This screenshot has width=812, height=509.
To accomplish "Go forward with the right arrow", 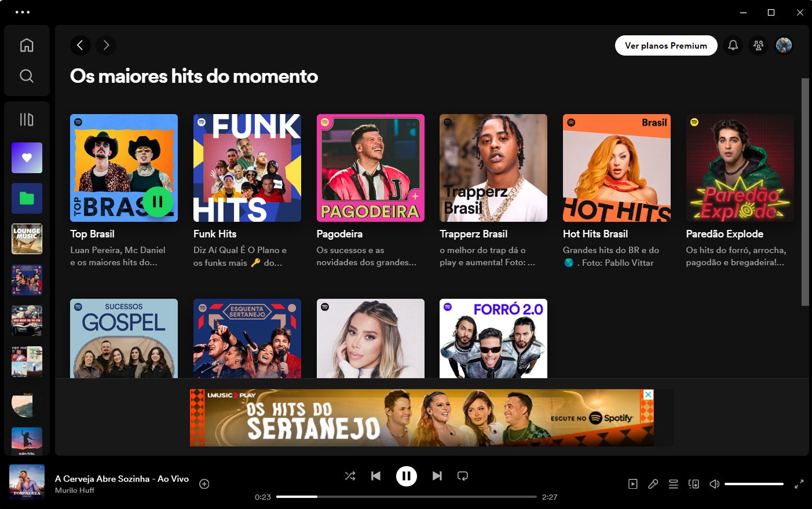I will [106, 45].
